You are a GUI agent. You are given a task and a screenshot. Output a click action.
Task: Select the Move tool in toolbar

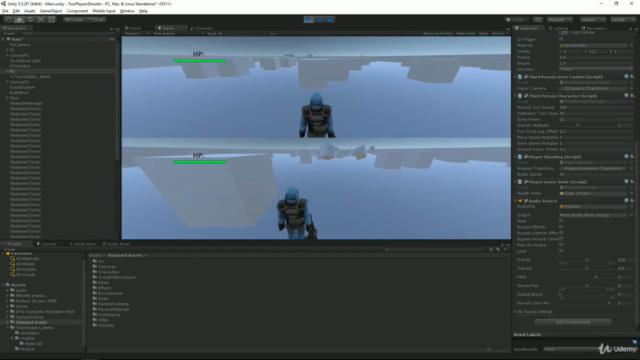click(x=19, y=20)
